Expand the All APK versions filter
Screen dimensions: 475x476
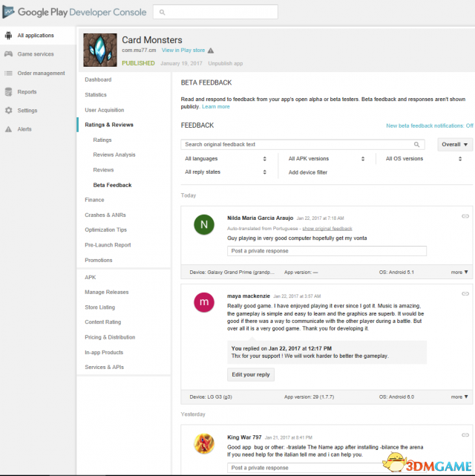[326, 159]
